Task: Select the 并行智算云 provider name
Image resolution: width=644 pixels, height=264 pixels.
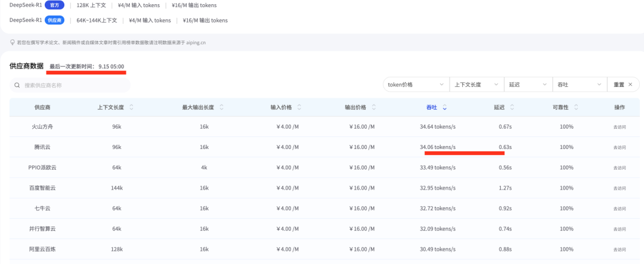Action: pos(43,229)
